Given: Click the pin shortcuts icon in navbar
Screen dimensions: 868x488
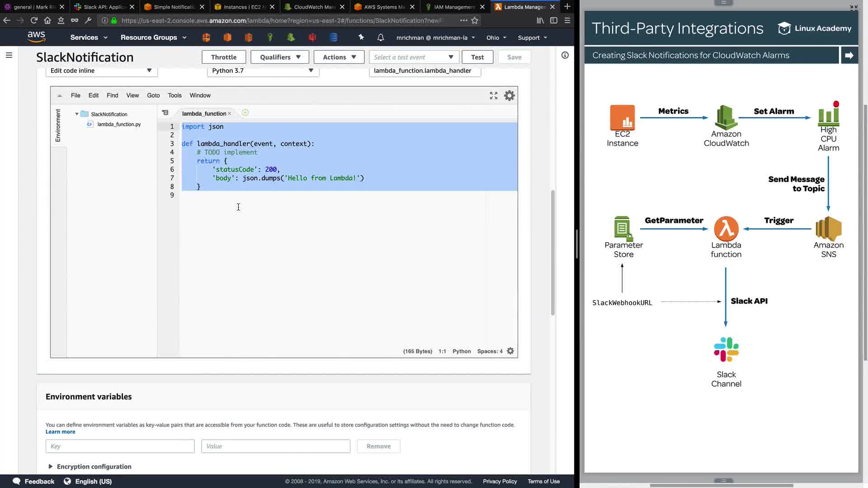Looking at the screenshot, I should pyautogui.click(x=361, y=38).
